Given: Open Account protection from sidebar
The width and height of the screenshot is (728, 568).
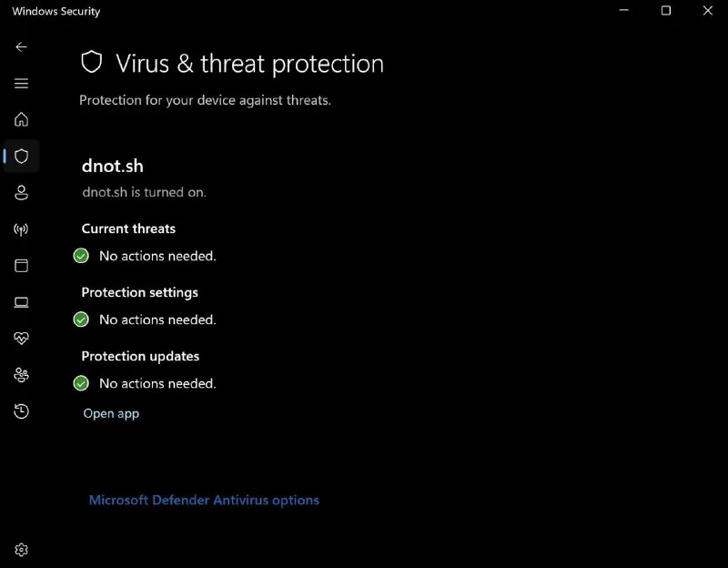Looking at the screenshot, I should 22,192.
